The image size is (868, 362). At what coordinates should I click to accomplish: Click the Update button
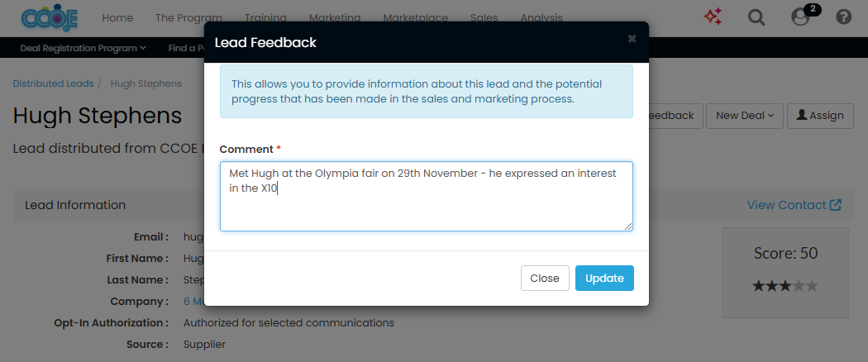pos(604,279)
